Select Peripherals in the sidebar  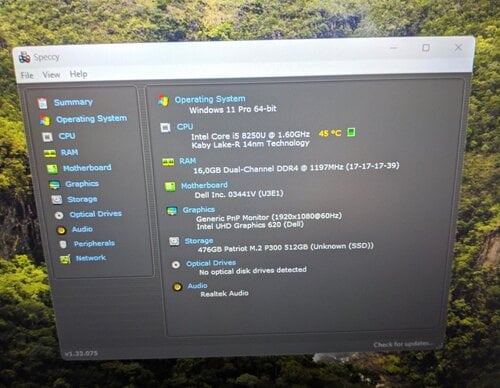[x=94, y=244]
